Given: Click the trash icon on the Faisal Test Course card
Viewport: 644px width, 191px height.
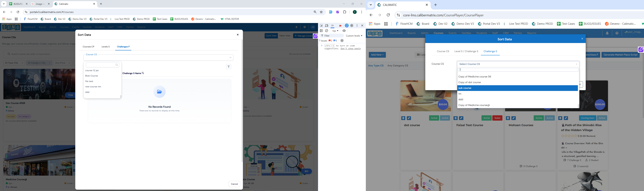Looking at the screenshot, I should [x=456, y=118].
